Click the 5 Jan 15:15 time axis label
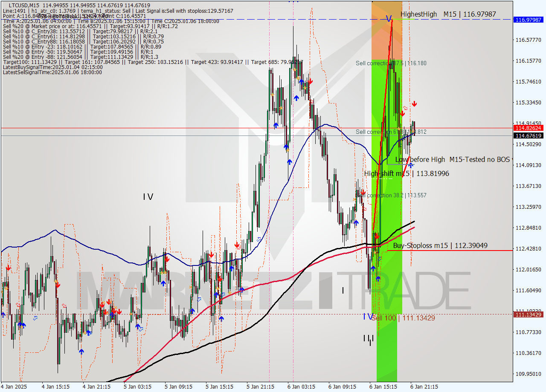546x392 pixels. coord(220,387)
